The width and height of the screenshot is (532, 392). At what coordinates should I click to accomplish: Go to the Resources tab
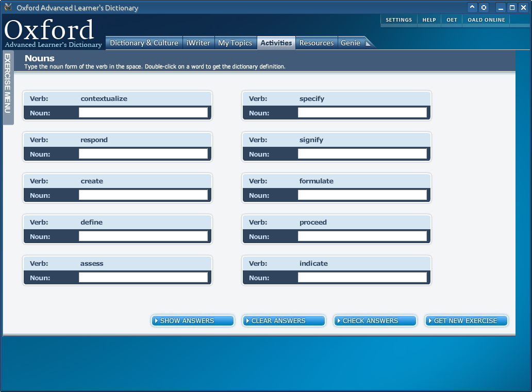point(317,43)
